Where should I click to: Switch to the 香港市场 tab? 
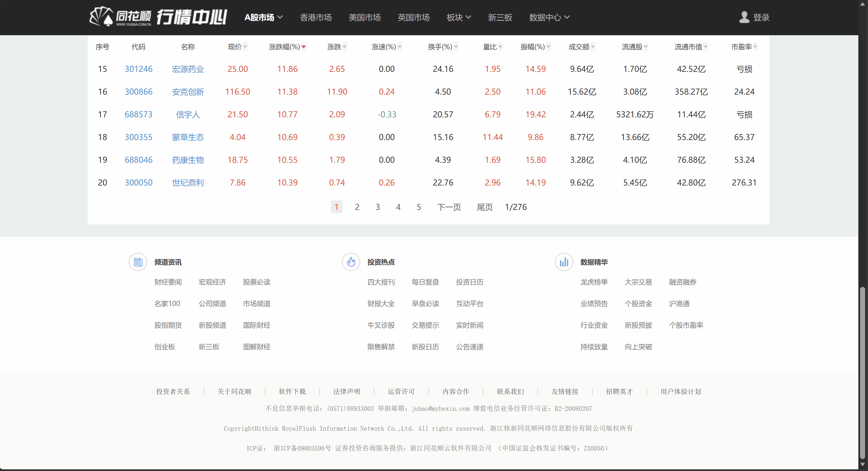316,17
